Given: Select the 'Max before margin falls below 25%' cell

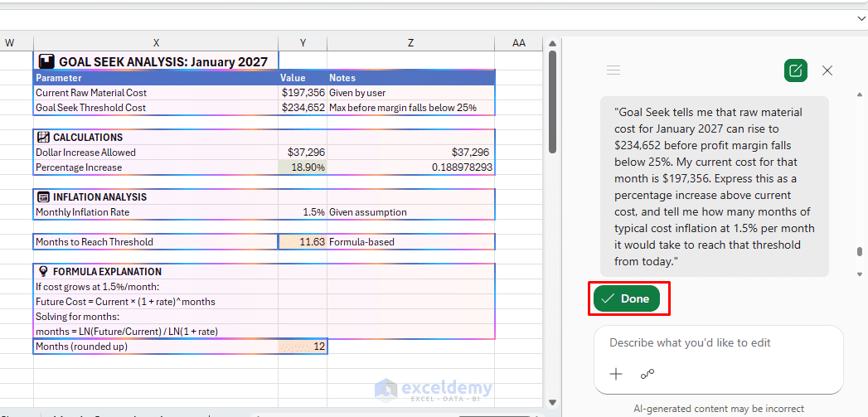Looking at the screenshot, I should coord(410,108).
